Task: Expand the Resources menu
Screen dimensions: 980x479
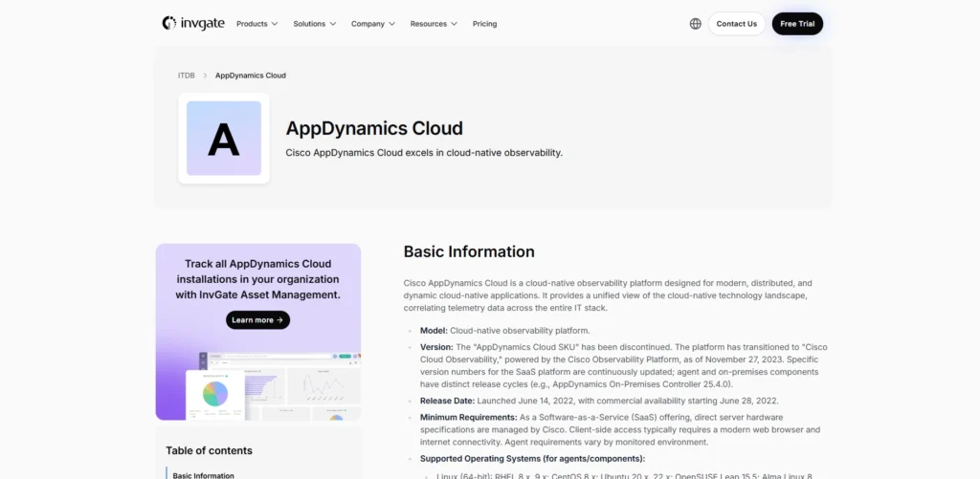Action: tap(434, 24)
